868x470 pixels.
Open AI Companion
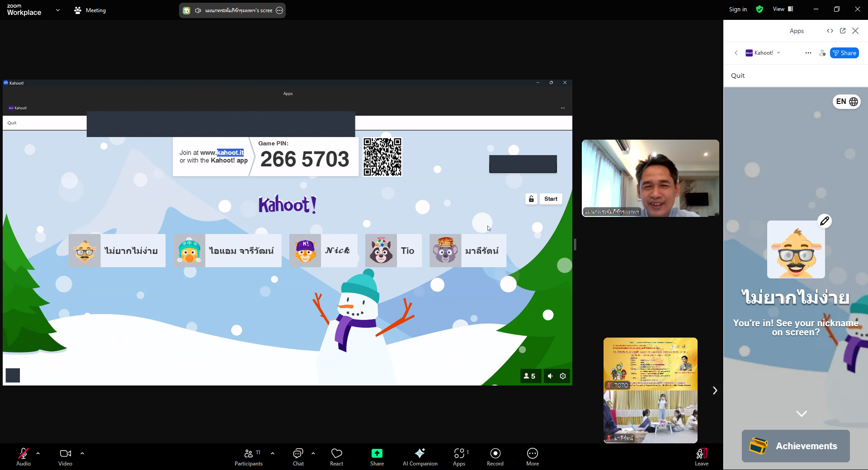point(420,456)
